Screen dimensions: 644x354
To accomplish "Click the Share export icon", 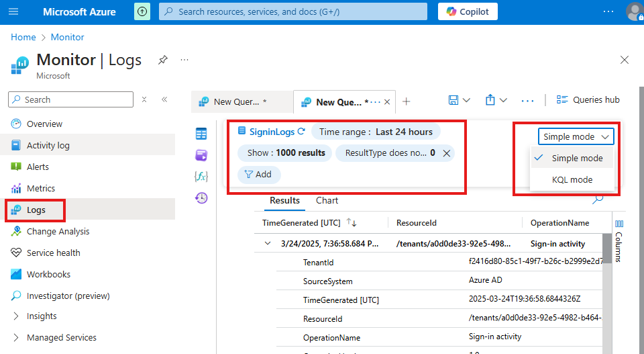I will pyautogui.click(x=490, y=100).
